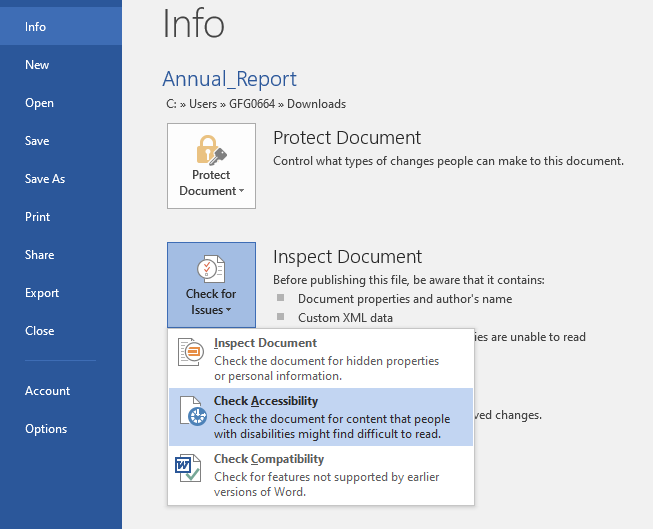Screen dimensions: 653x529
Task: Click 'Document properties and author's name' item
Action: pyautogui.click(x=405, y=299)
